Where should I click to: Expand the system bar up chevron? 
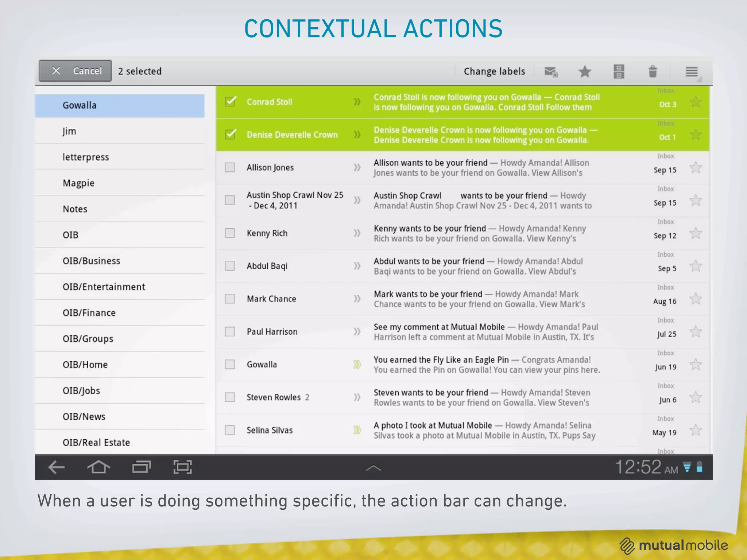pos(373,468)
